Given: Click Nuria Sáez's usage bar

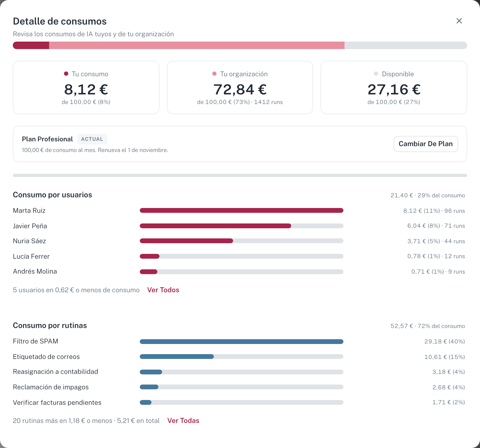Looking at the screenshot, I should (242, 241).
